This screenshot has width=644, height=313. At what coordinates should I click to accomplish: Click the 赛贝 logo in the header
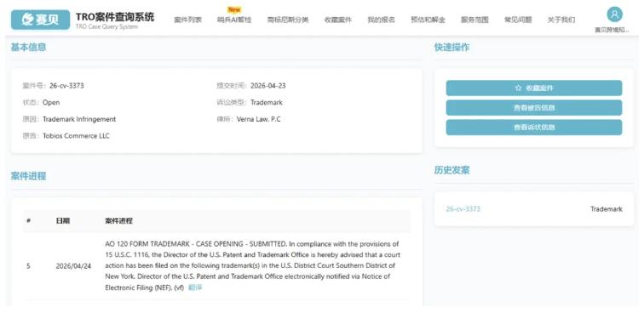pyautogui.click(x=40, y=20)
